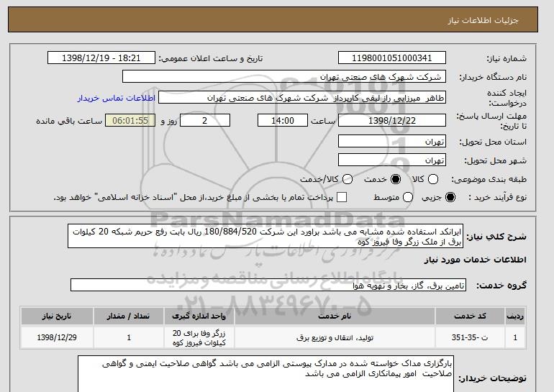Open the اطلاعات تماس خریدار link
The width and height of the screenshot is (554, 392).
[x=117, y=98]
